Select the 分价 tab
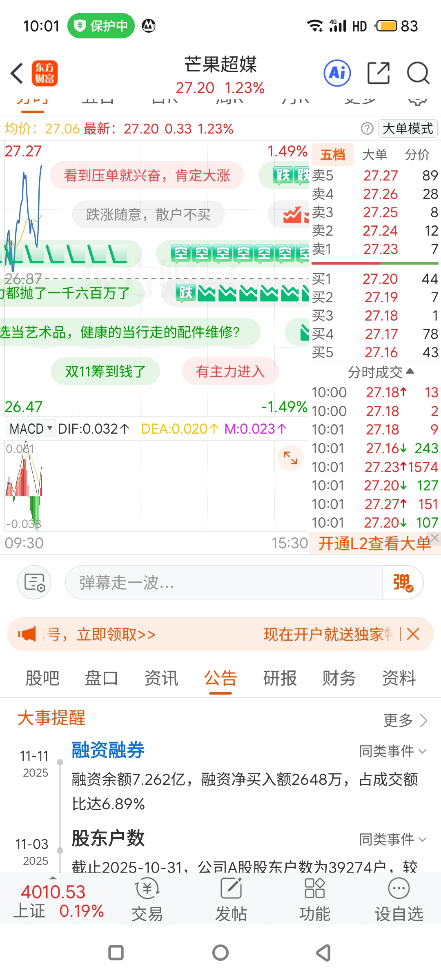The width and height of the screenshot is (441, 980). pos(417,154)
